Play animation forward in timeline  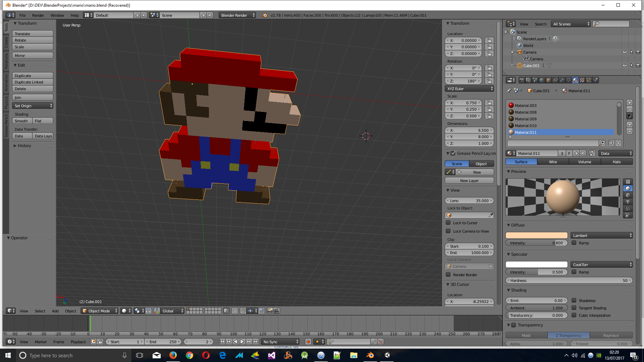coord(242,342)
